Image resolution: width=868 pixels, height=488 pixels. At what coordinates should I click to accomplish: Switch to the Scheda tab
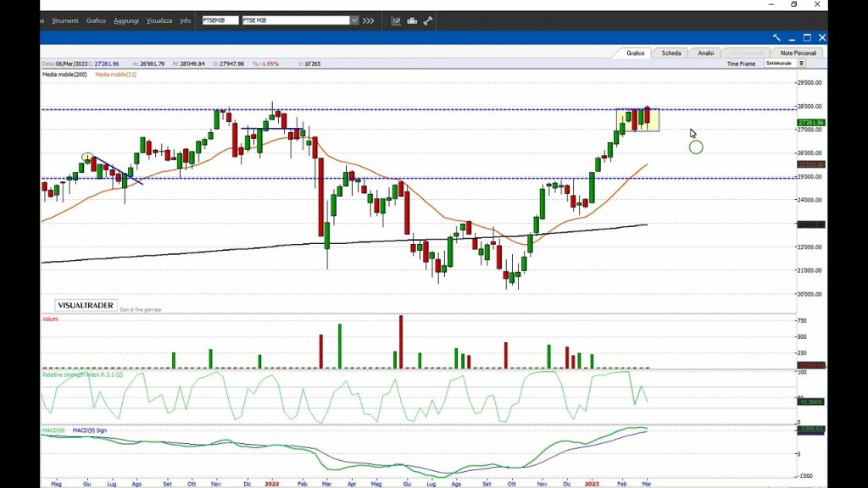click(x=671, y=53)
